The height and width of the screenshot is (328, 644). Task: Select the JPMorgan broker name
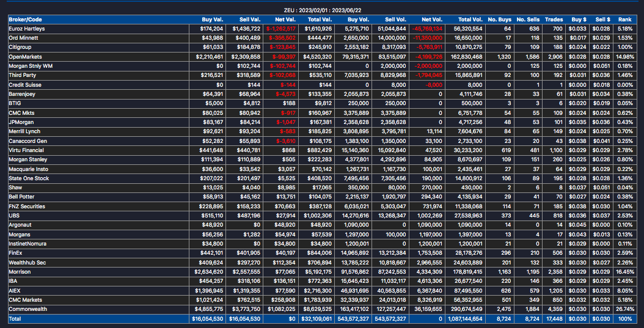point(21,122)
